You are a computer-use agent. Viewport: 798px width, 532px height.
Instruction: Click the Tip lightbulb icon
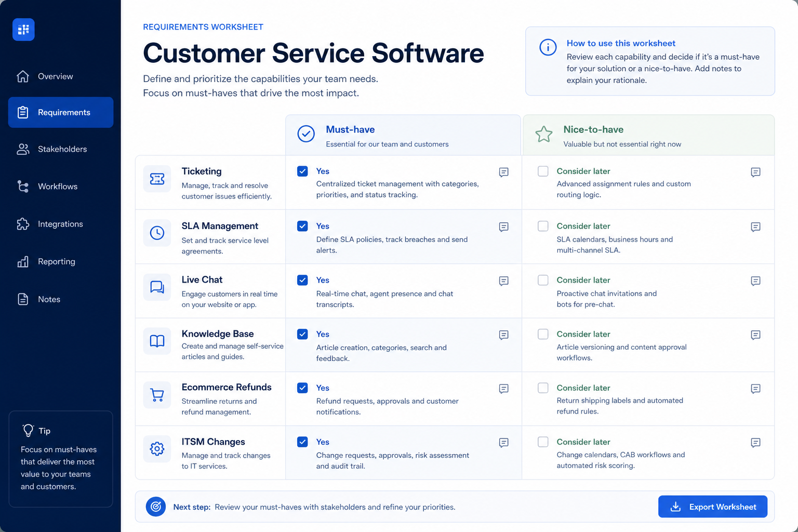[28, 430]
